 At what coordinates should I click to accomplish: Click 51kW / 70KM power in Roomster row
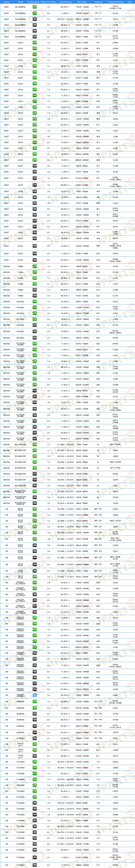[82, 445]
